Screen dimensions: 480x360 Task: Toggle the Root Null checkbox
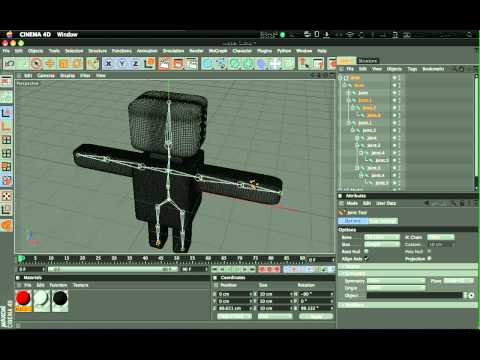(366, 251)
